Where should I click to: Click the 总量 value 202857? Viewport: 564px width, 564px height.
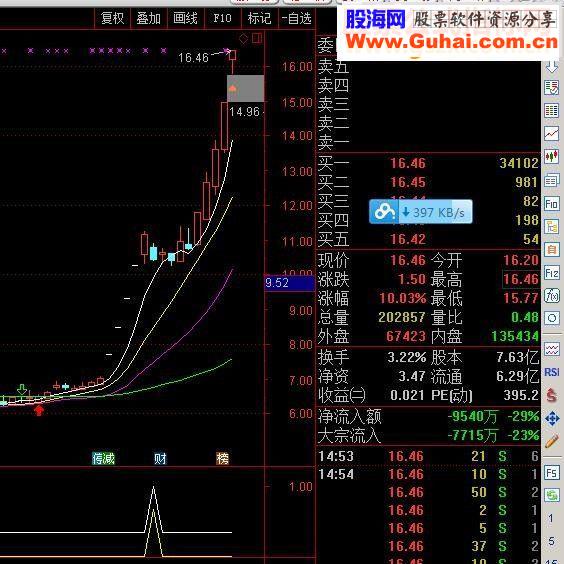click(x=402, y=317)
